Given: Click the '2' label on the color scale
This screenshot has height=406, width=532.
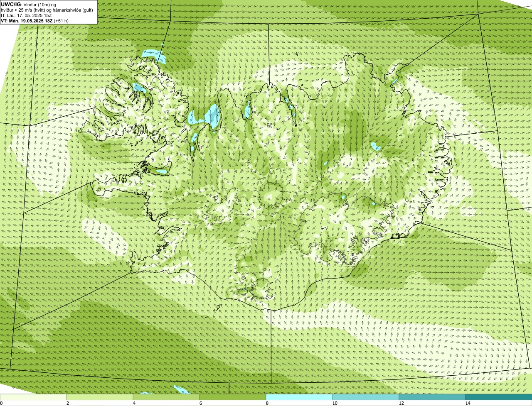Looking at the screenshot, I should tap(67, 403).
